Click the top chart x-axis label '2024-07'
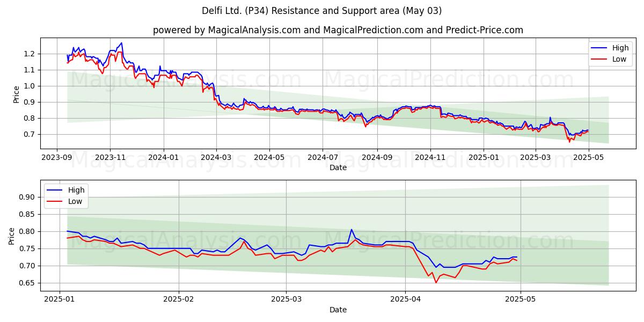The image size is (644, 322). (x=323, y=157)
